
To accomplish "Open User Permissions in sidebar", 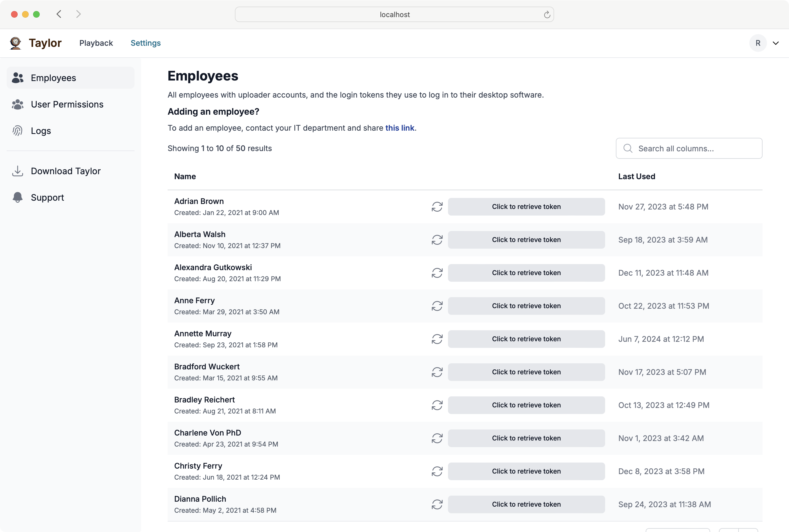I will (x=67, y=104).
